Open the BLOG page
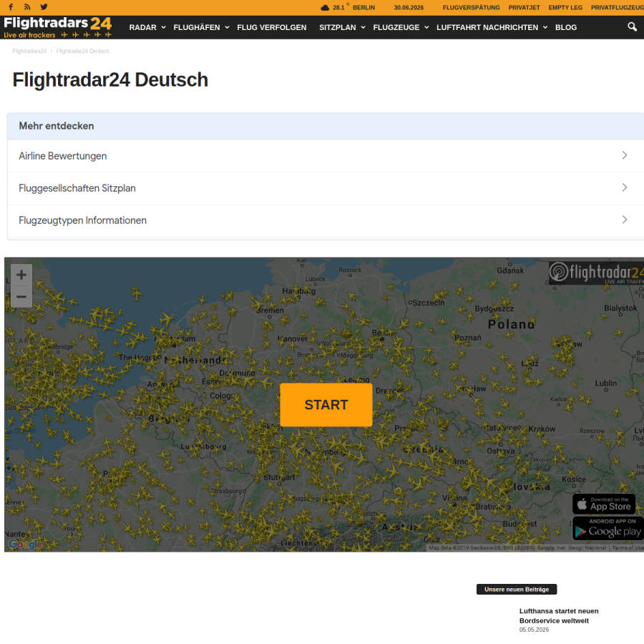 tap(566, 27)
